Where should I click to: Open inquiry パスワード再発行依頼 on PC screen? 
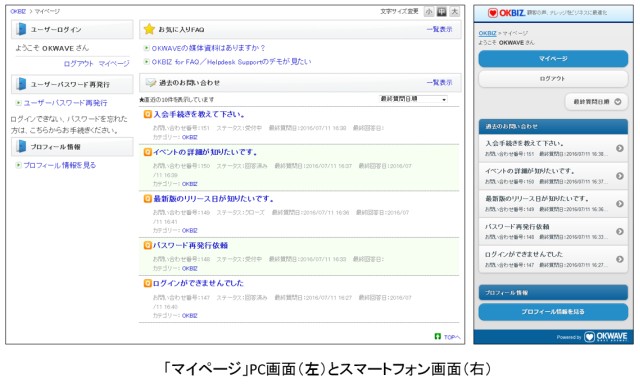click(x=191, y=245)
